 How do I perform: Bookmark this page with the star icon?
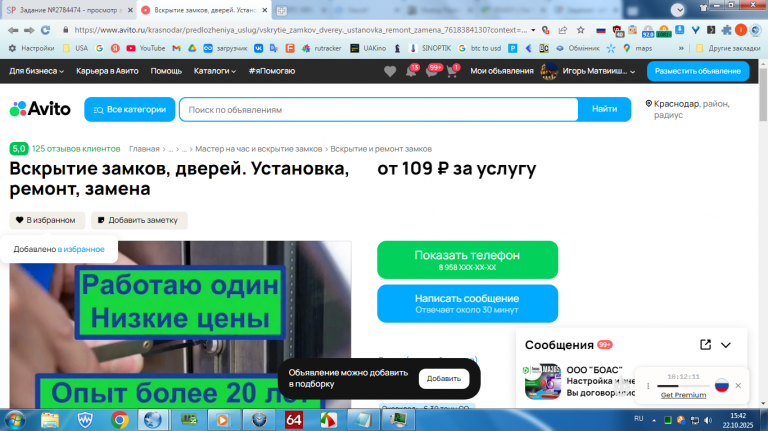[580, 30]
